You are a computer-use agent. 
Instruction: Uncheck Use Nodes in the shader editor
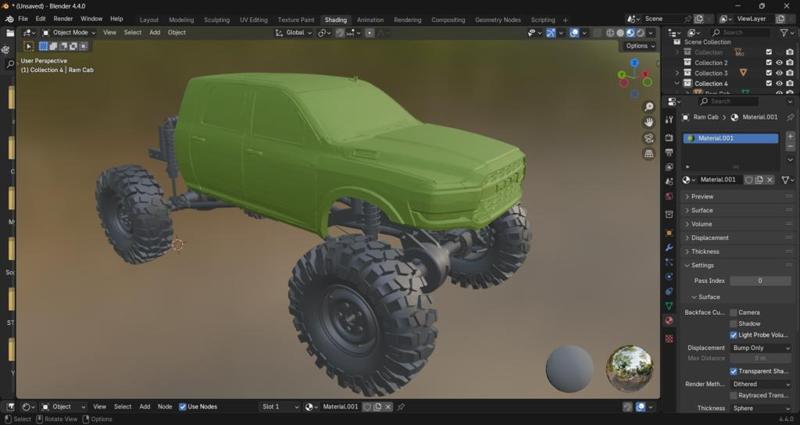[x=183, y=407]
